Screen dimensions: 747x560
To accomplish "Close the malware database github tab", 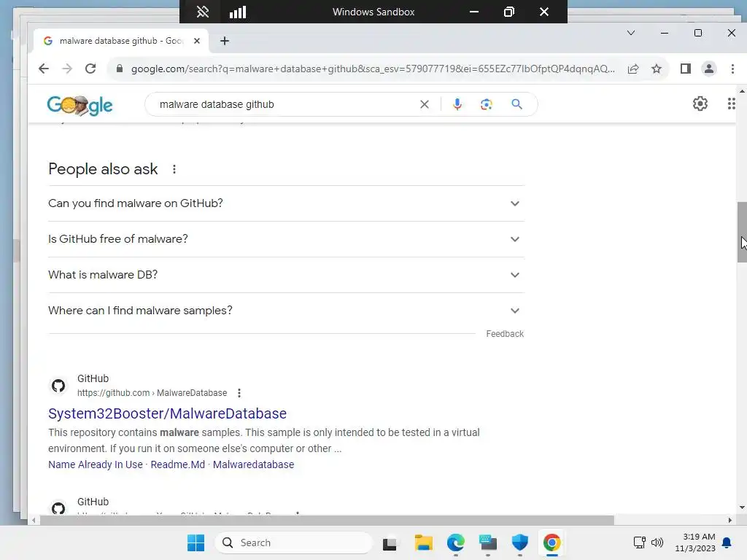I will pyautogui.click(x=197, y=41).
